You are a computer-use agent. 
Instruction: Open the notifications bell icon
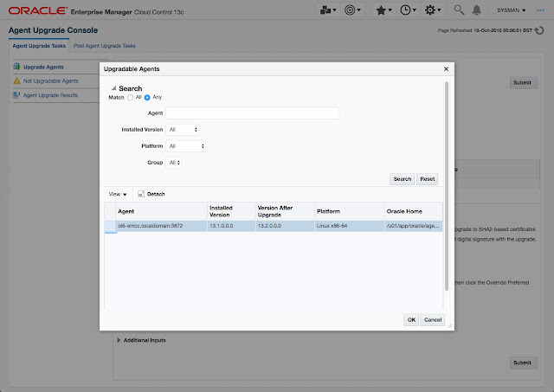tap(477, 10)
